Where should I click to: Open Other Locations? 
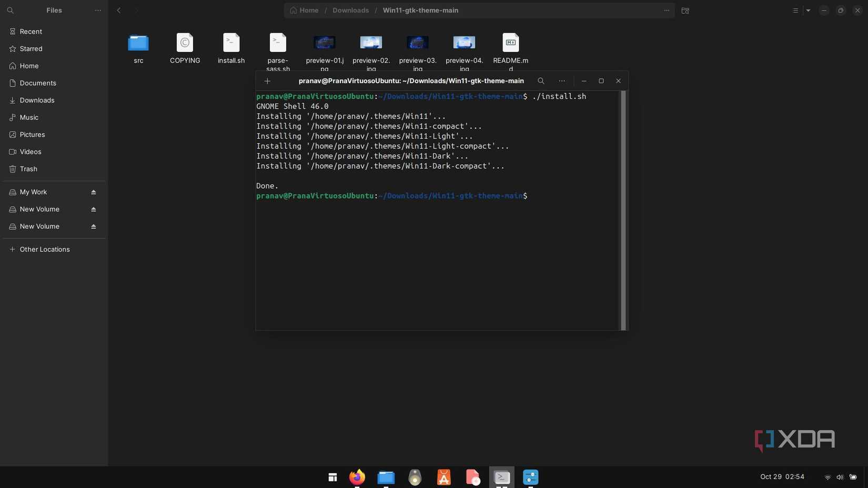coord(44,249)
